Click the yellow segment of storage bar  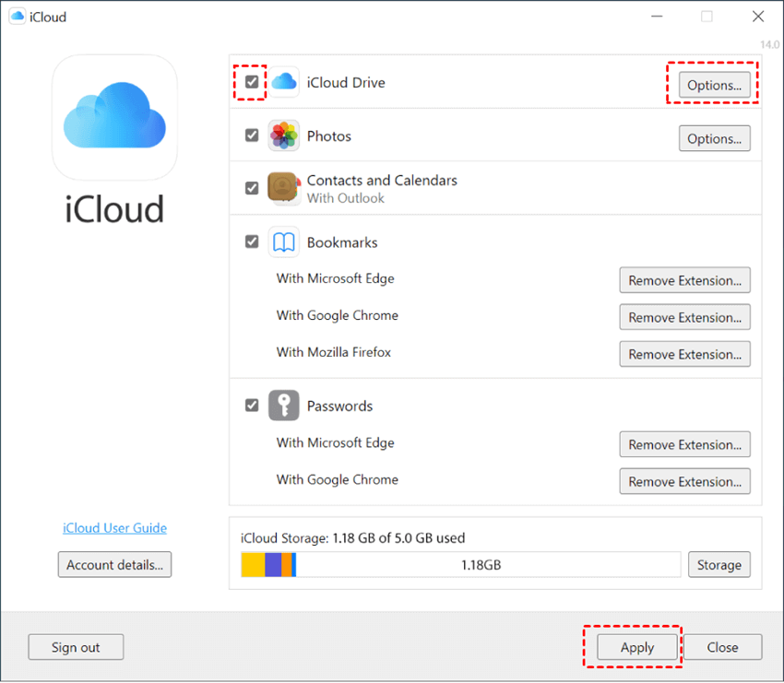click(253, 565)
